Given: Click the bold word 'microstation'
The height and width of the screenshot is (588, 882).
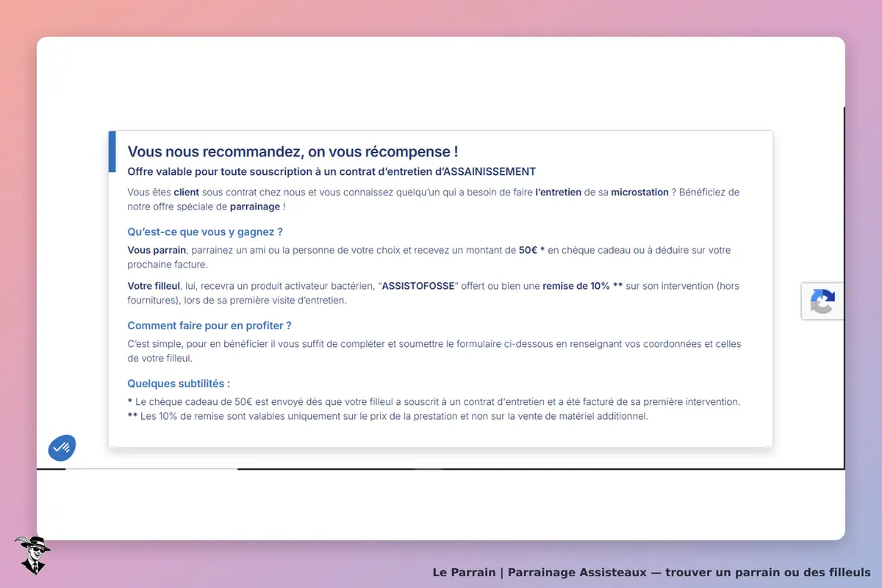Looking at the screenshot, I should click(x=639, y=192).
